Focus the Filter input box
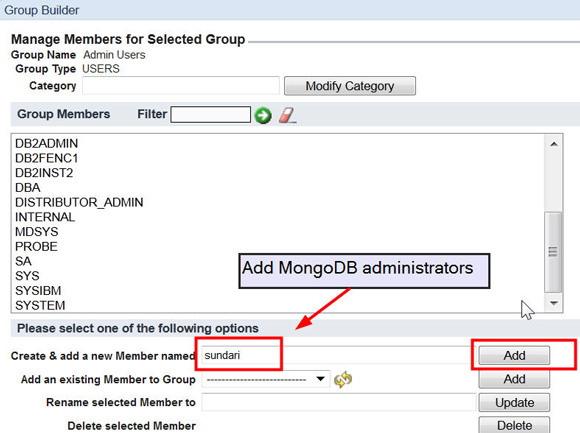This screenshot has width=580, height=433. pyautogui.click(x=210, y=115)
